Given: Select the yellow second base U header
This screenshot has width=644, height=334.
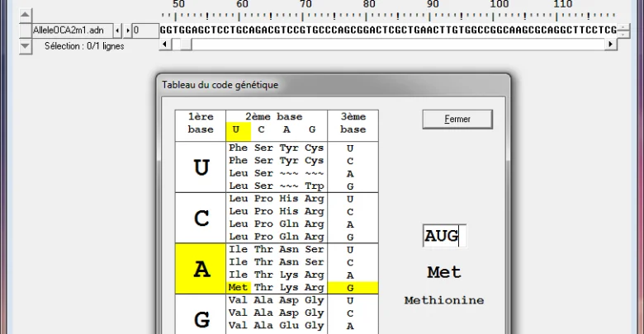Looking at the screenshot, I should [x=239, y=131].
